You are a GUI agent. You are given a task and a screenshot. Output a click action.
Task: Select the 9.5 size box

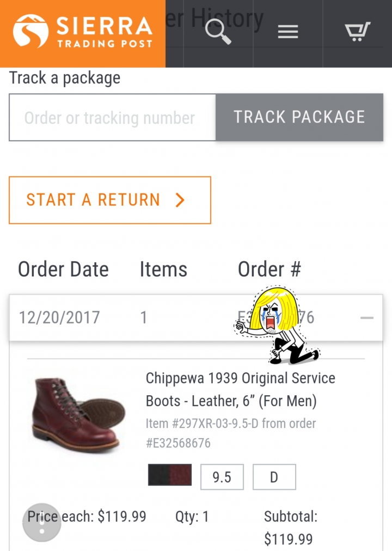222,477
